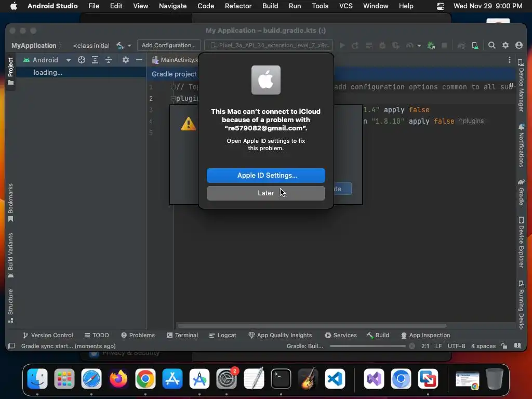Click the MyApplication breadcrumb
This screenshot has width=532, height=399.
click(34, 46)
